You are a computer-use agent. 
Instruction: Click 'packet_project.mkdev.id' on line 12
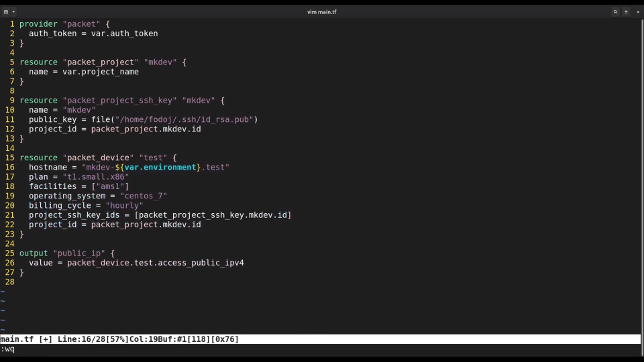(146, 129)
